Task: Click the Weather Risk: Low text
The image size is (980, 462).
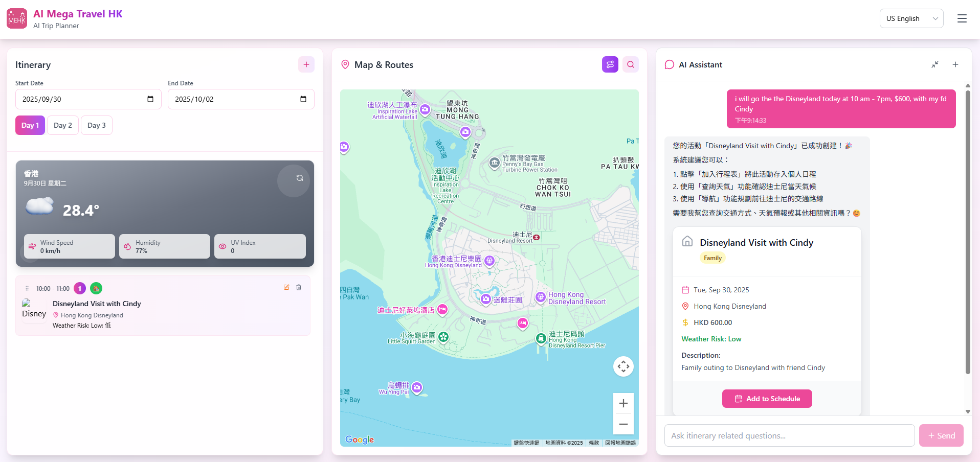Action: click(711, 339)
